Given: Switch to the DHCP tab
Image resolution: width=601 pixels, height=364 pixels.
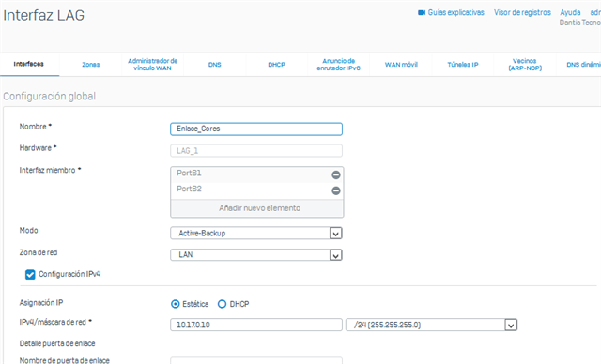Looking at the screenshot, I should click(277, 65).
